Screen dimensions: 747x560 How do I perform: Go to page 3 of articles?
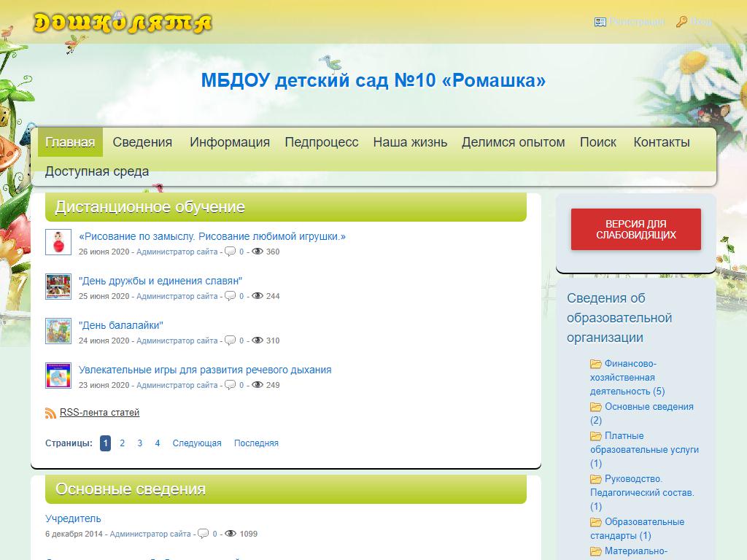coord(139,443)
